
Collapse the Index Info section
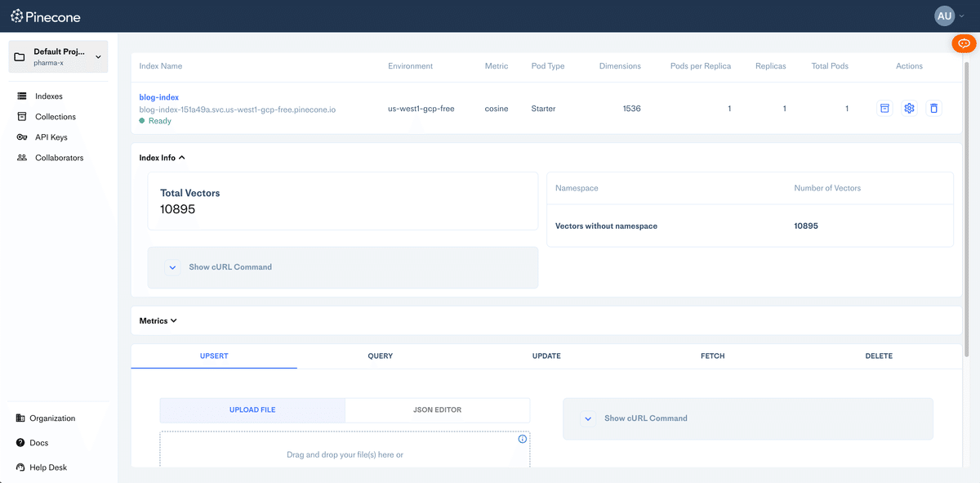click(163, 158)
